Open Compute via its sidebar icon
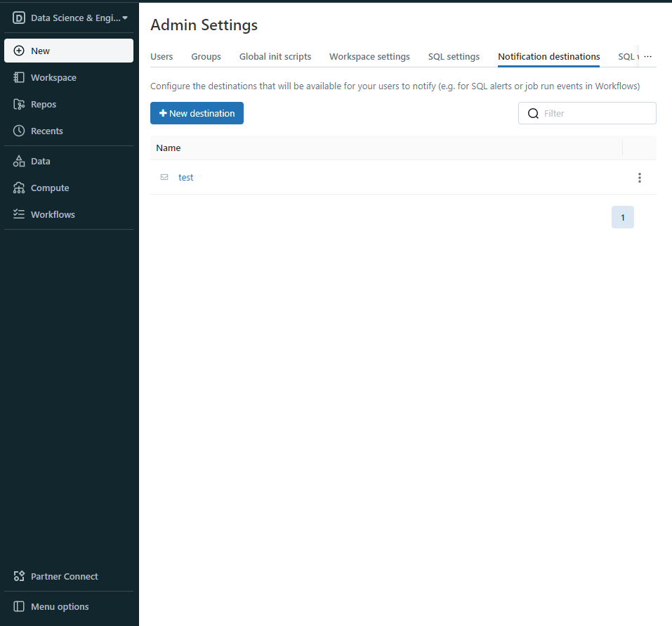The height and width of the screenshot is (626, 672). pos(19,188)
